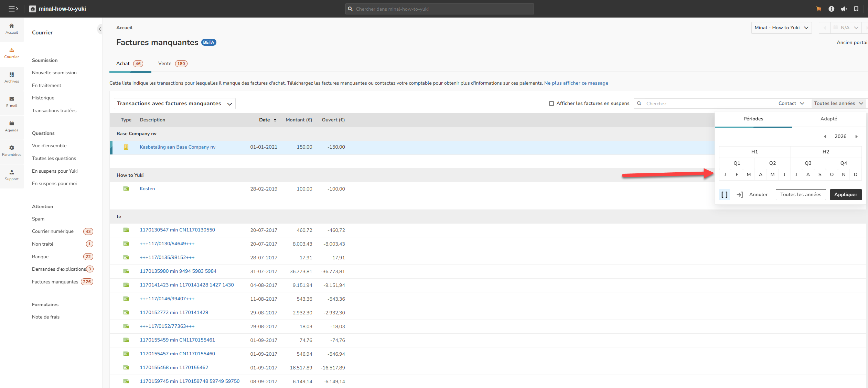Go to next year after 2026
The image size is (868, 388).
coord(856,137)
